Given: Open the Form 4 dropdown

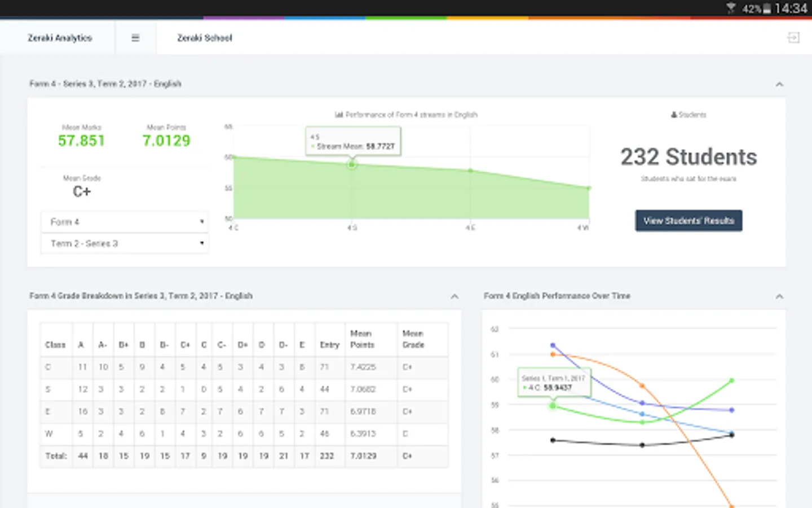Looking at the screenshot, I should click(x=125, y=222).
